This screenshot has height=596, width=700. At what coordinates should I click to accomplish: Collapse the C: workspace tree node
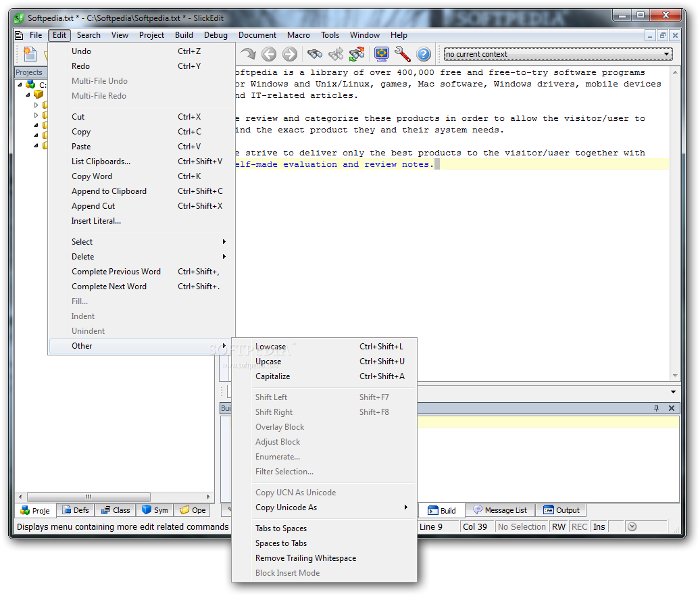(20, 84)
